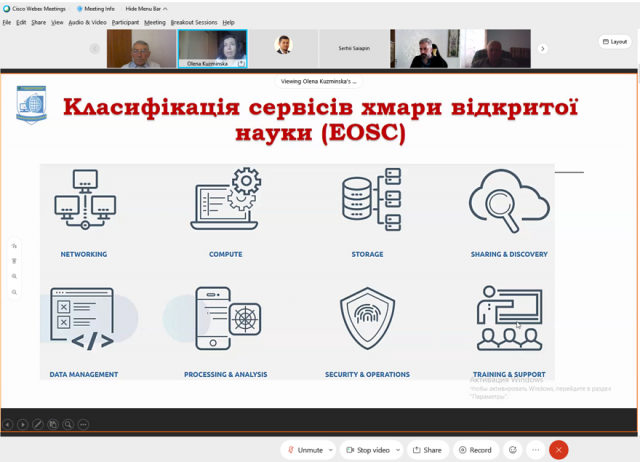Click second icon in left floating toolbar
Viewport: 640px width, 462px height.
(x=14, y=261)
